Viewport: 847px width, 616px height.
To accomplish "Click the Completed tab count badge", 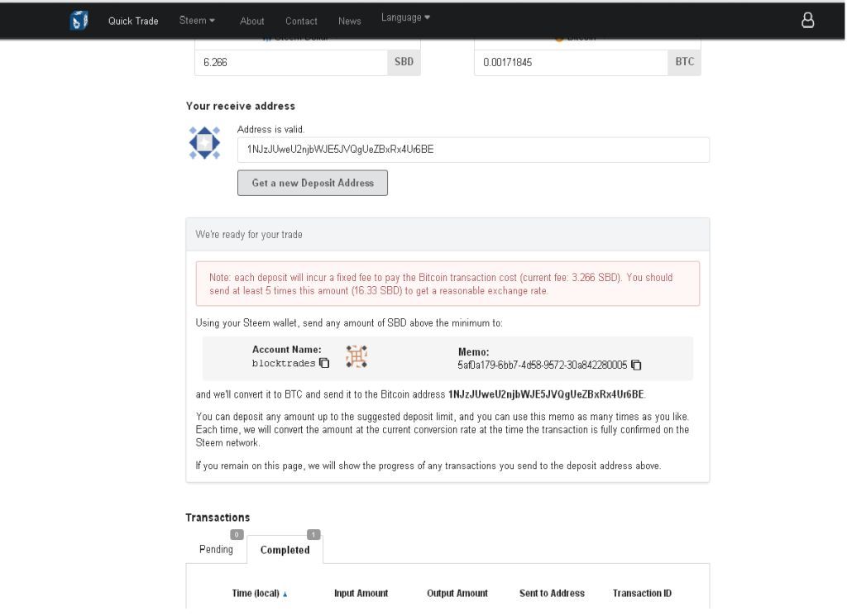I will pos(313,534).
